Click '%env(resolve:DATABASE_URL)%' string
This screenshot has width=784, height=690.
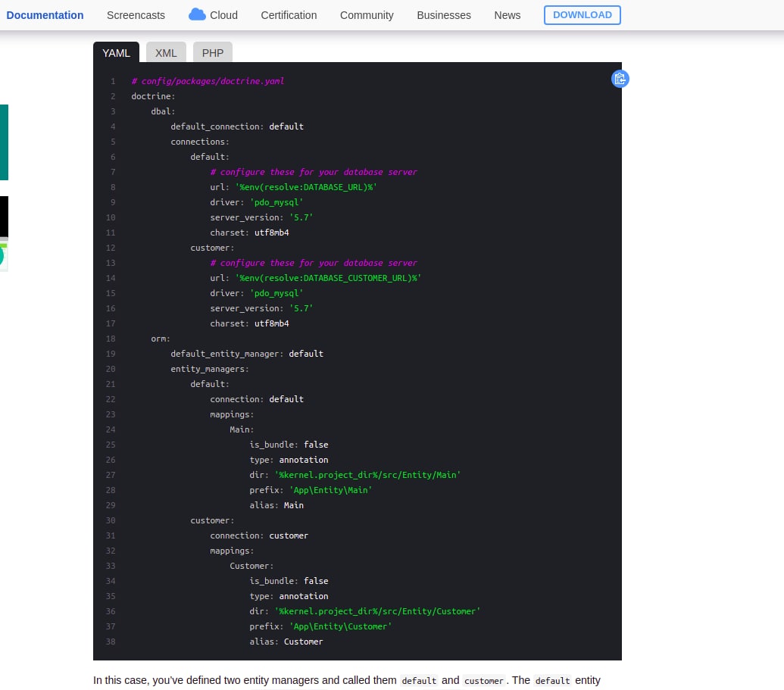[305, 187]
